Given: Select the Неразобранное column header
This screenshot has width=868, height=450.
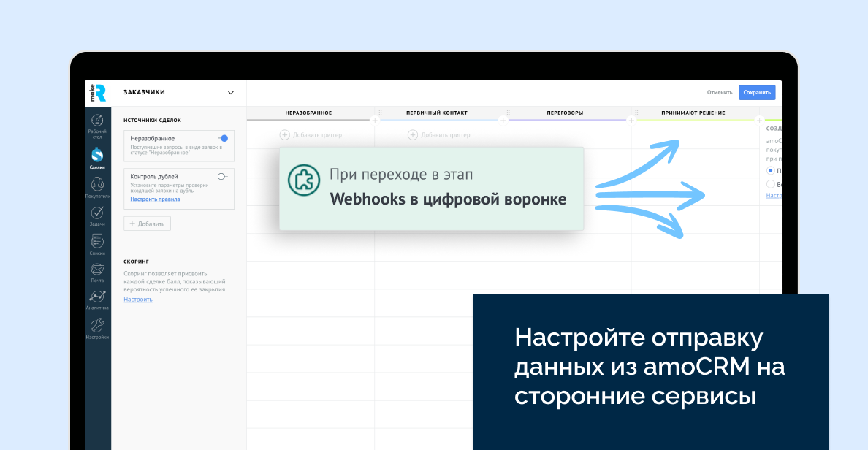Looking at the screenshot, I should click(308, 113).
